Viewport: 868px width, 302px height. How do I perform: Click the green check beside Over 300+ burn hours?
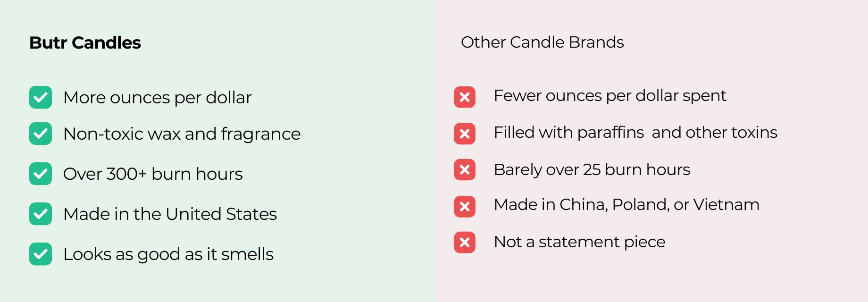click(41, 174)
